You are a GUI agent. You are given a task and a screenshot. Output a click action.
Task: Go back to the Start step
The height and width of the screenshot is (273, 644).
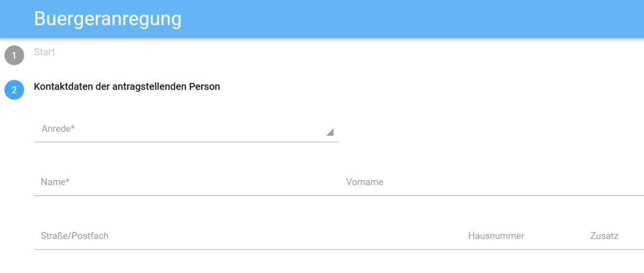[44, 52]
